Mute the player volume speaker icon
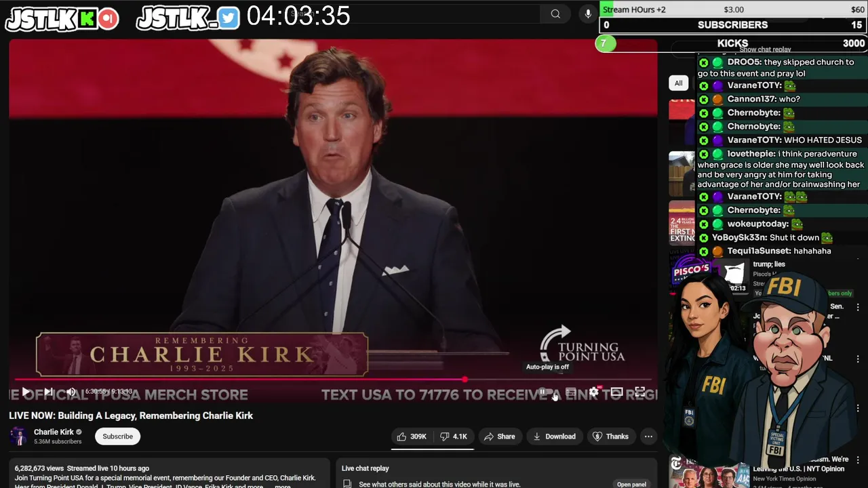The image size is (868, 488). [x=71, y=392]
